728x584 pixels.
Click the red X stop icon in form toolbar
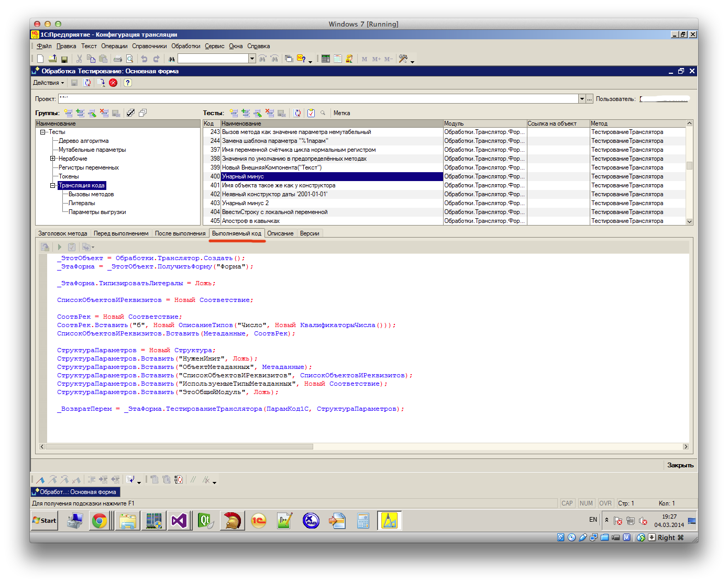coord(113,83)
